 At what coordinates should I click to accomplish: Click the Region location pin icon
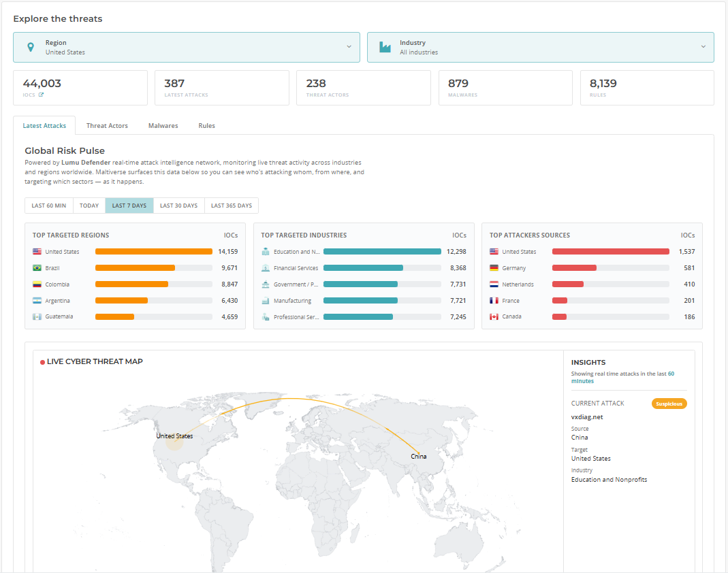pyautogui.click(x=31, y=47)
